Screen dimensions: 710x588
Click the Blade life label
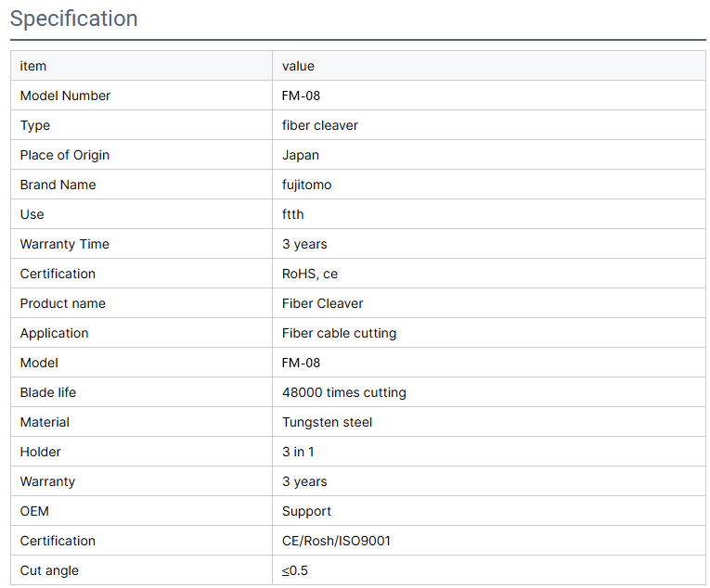click(48, 392)
